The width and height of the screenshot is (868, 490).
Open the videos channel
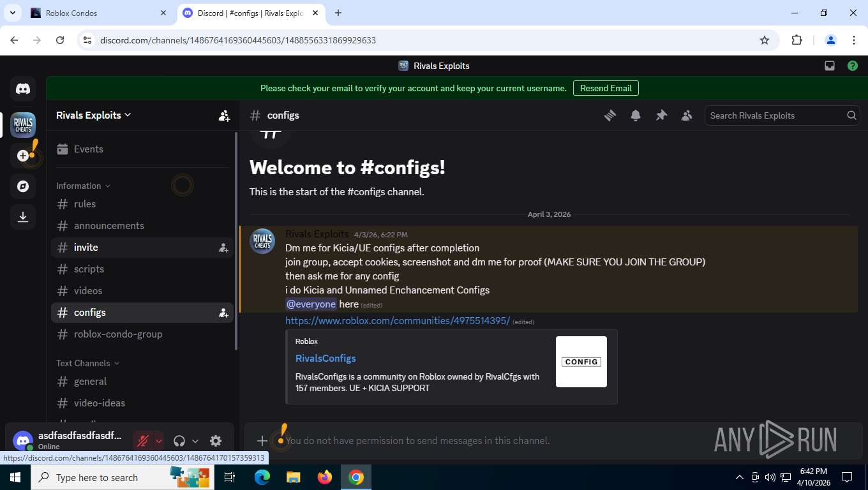click(141, 291)
